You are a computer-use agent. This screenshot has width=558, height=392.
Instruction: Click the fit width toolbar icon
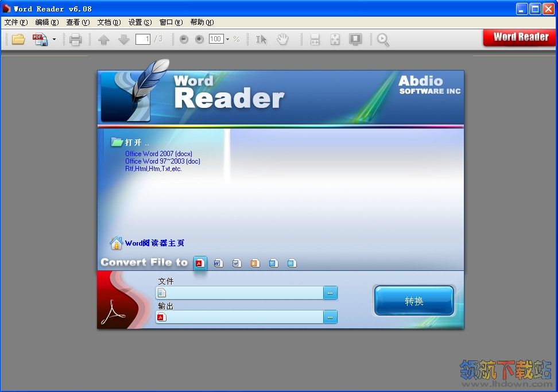pyautogui.click(x=315, y=39)
